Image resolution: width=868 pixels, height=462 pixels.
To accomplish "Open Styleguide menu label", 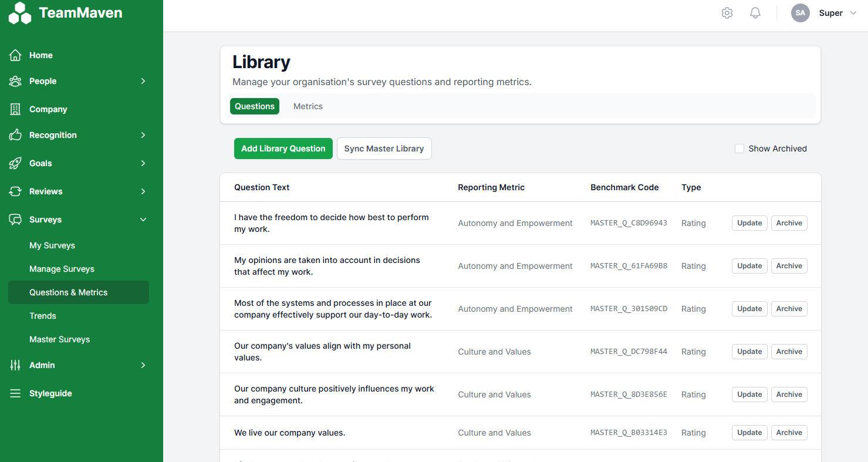I will [50, 393].
